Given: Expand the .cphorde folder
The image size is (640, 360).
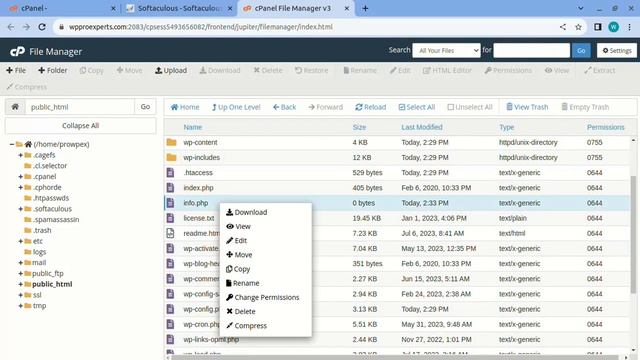Looking at the screenshot, I should (x=20, y=187).
